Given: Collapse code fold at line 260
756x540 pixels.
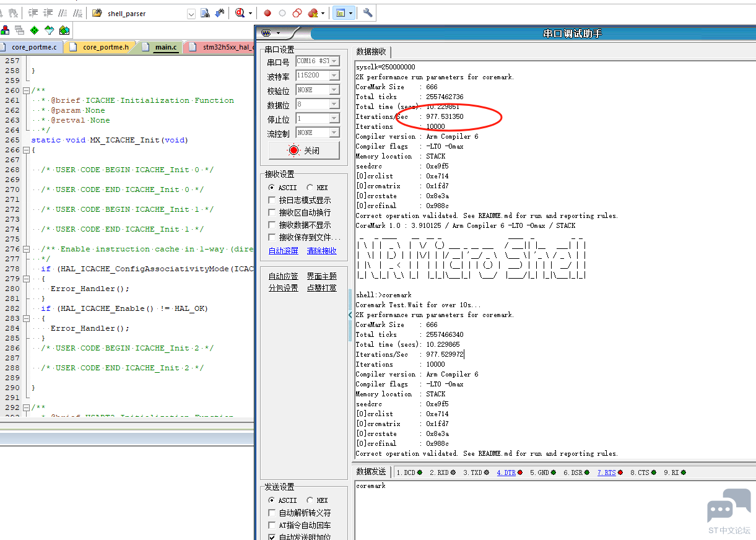Looking at the screenshot, I should [25, 90].
